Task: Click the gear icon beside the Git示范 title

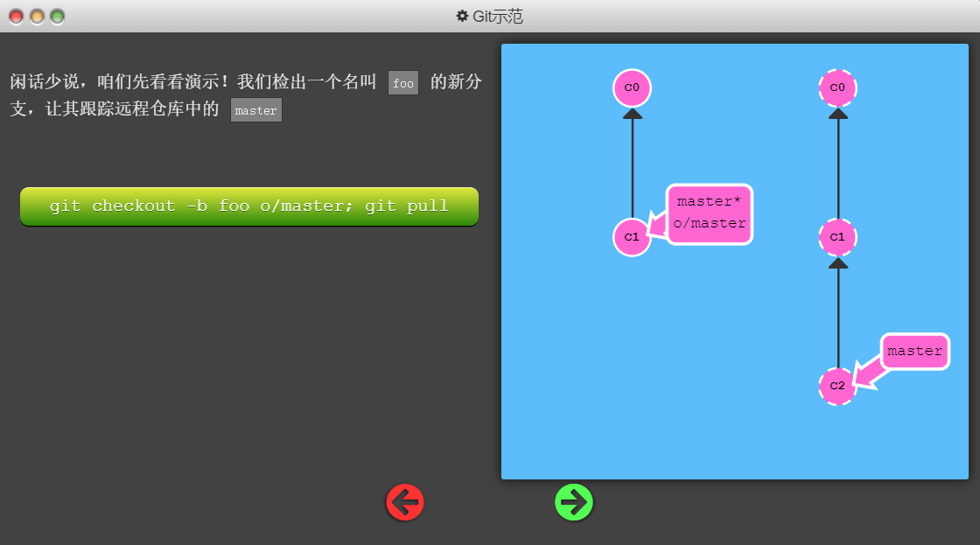Action: coord(462,16)
